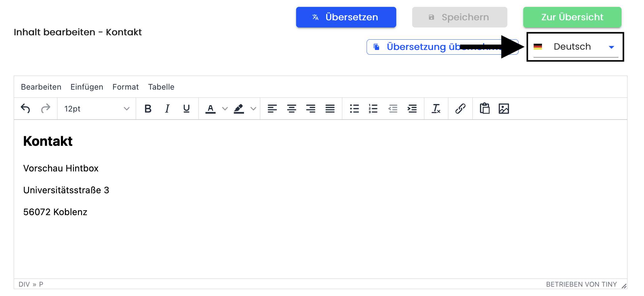
Task: Redo the last edit
Action: tap(46, 109)
